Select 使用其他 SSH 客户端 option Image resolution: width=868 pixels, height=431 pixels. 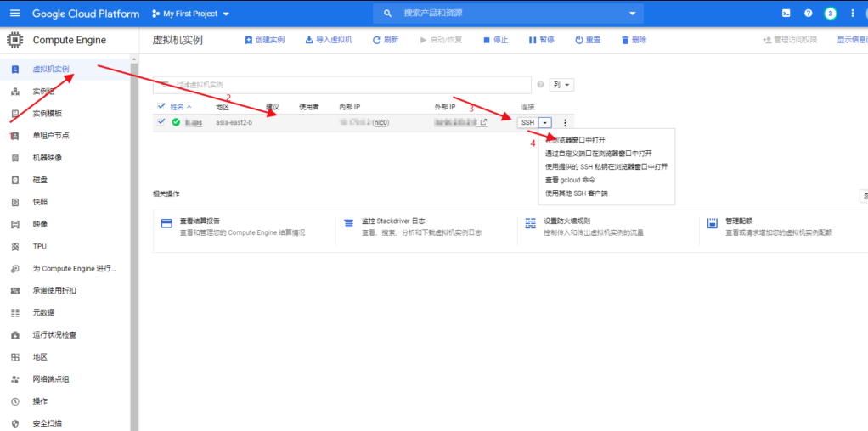click(577, 193)
